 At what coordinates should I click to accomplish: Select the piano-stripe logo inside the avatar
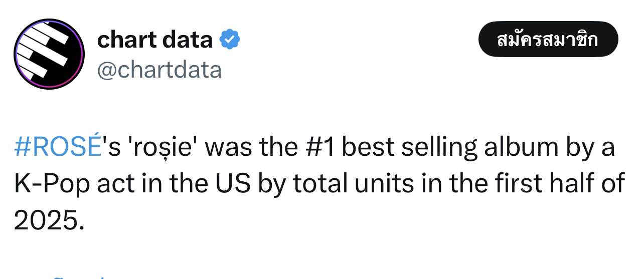(47, 52)
